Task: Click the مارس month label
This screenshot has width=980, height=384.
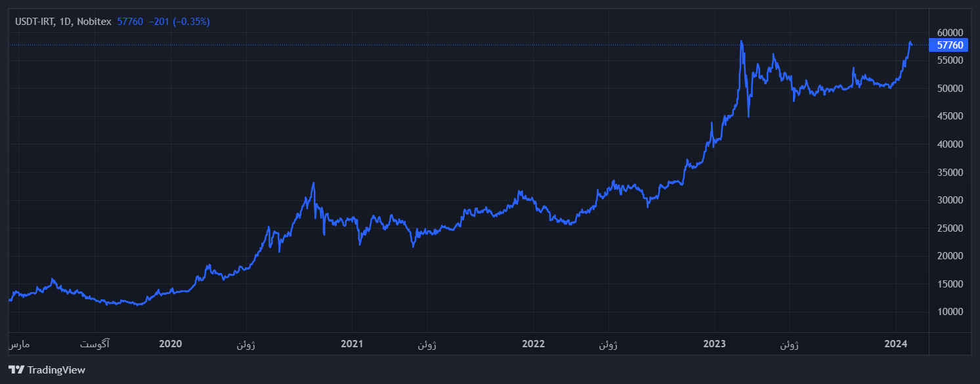Action: click(20, 344)
